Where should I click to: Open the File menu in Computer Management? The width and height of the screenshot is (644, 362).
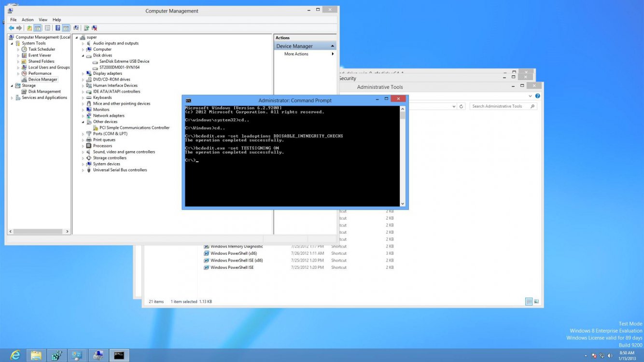click(x=14, y=20)
